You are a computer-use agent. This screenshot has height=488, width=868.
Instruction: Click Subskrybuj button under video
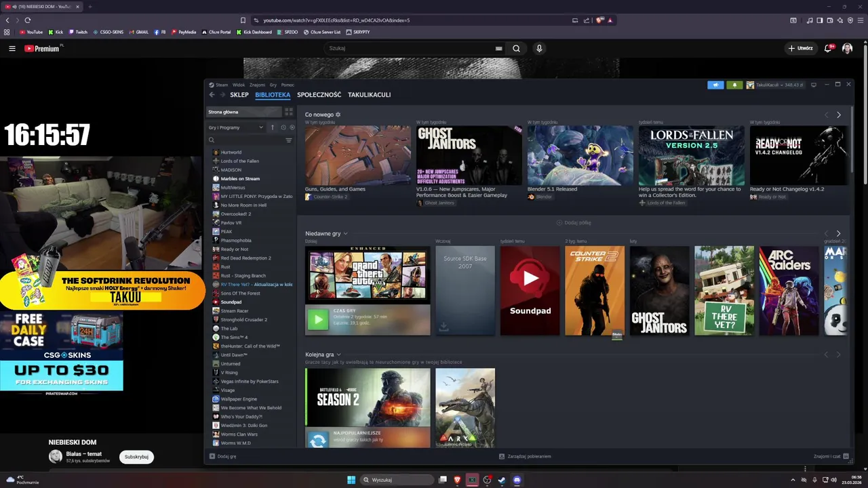[x=136, y=457]
